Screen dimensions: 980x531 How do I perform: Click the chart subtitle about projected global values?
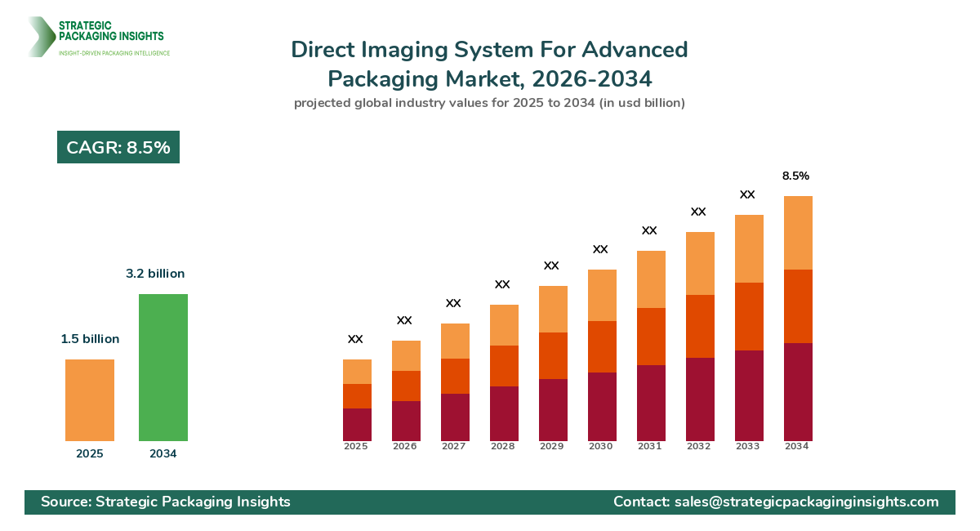click(489, 103)
